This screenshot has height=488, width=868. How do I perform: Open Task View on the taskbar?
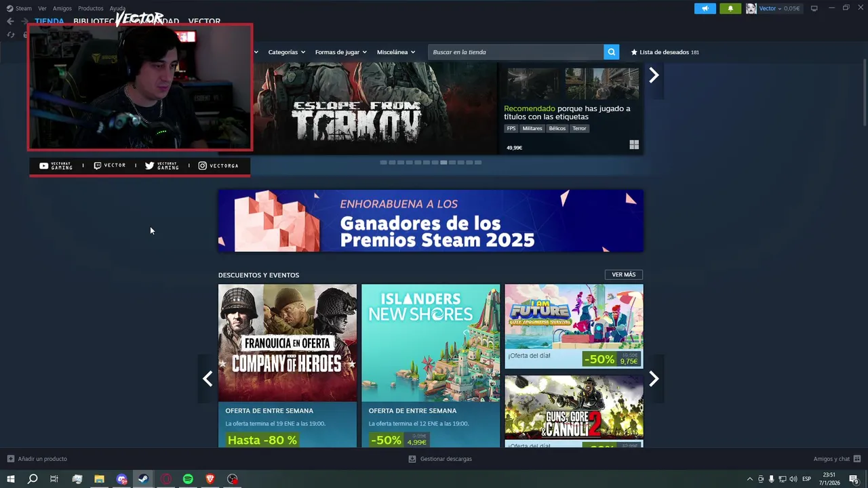pyautogui.click(x=54, y=479)
